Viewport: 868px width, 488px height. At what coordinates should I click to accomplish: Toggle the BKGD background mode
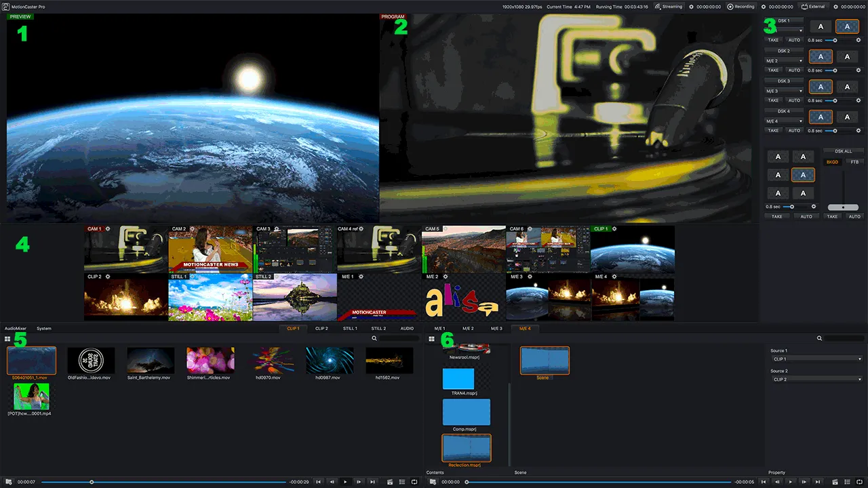(833, 162)
